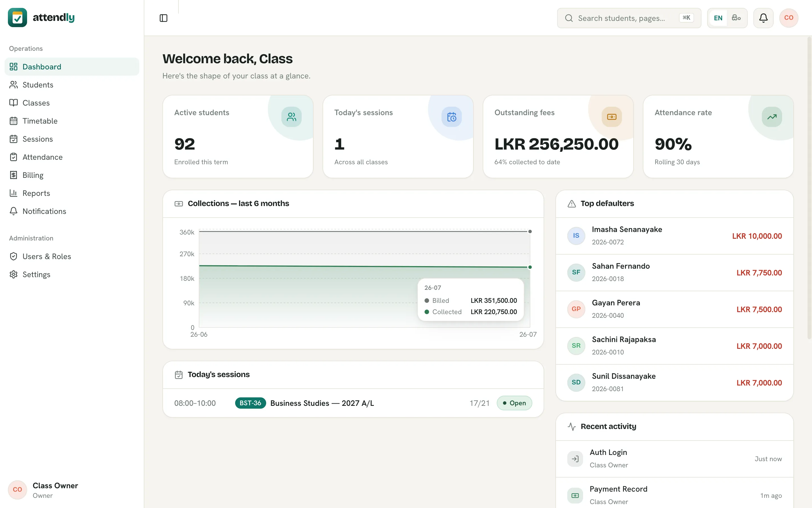
Task: Open Sahan Fernando's defaulter row
Action: (674, 272)
